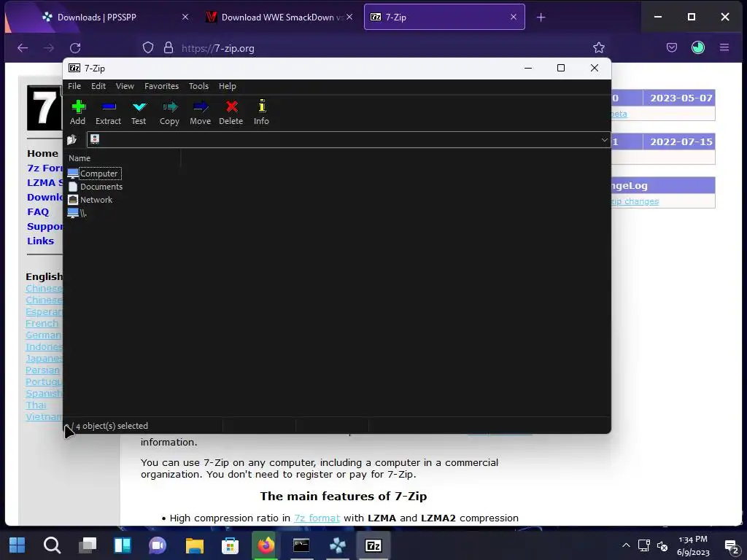Click inside the 7-Zip path field
Viewport: 747px width, 560px height.
click(349, 139)
